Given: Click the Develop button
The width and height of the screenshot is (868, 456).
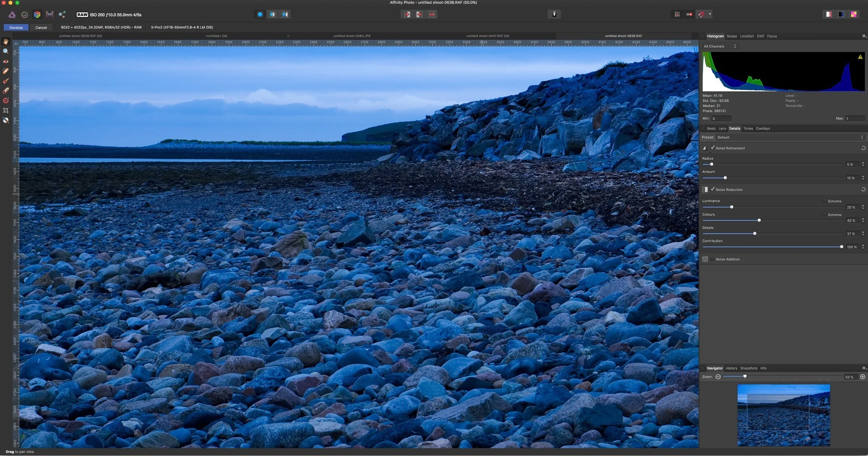Looking at the screenshot, I should pos(16,27).
